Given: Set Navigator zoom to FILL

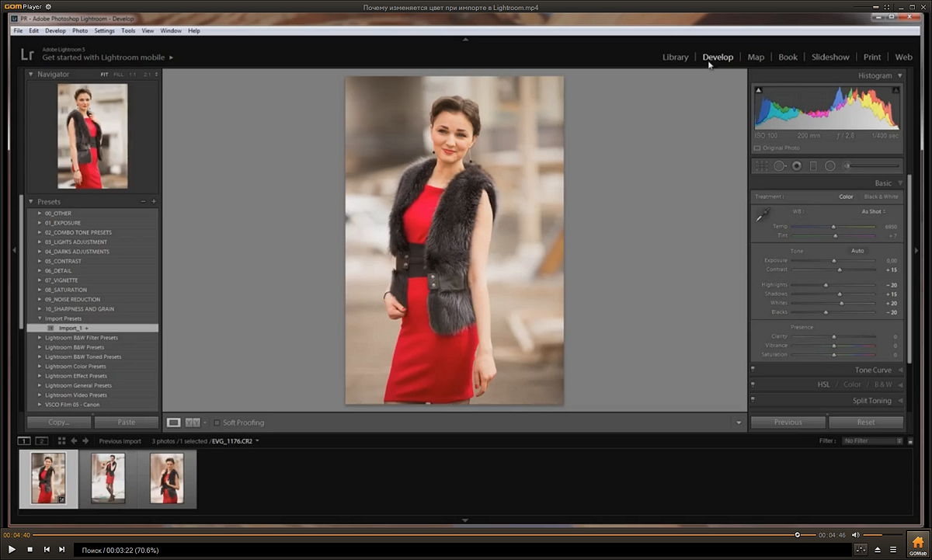Looking at the screenshot, I should [118, 75].
